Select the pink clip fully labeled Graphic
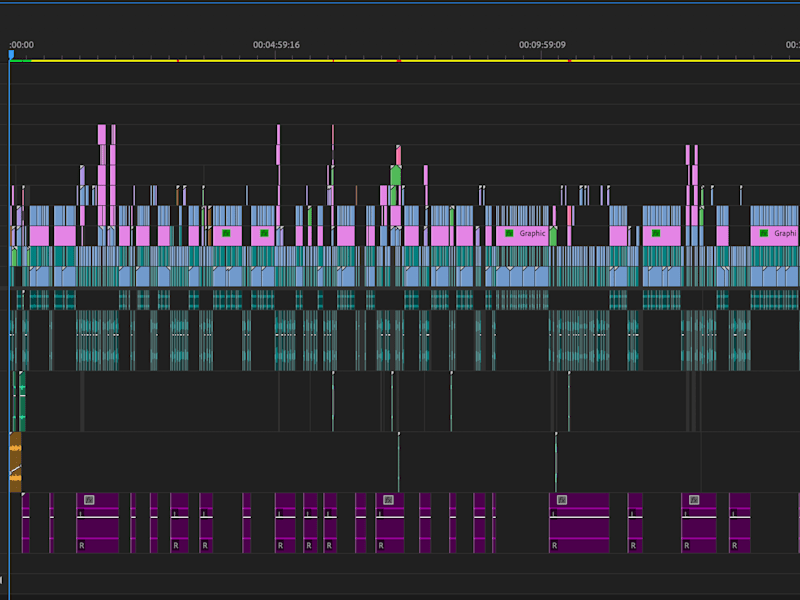 (x=522, y=236)
